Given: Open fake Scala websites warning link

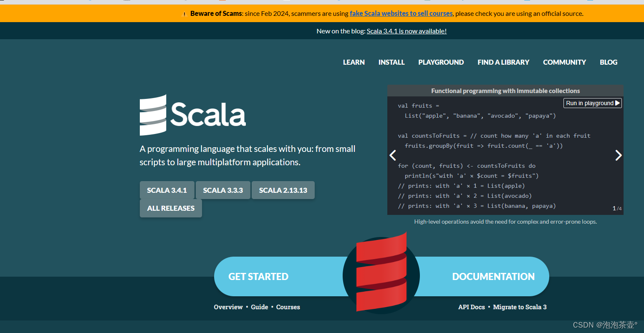Looking at the screenshot, I should [401, 13].
